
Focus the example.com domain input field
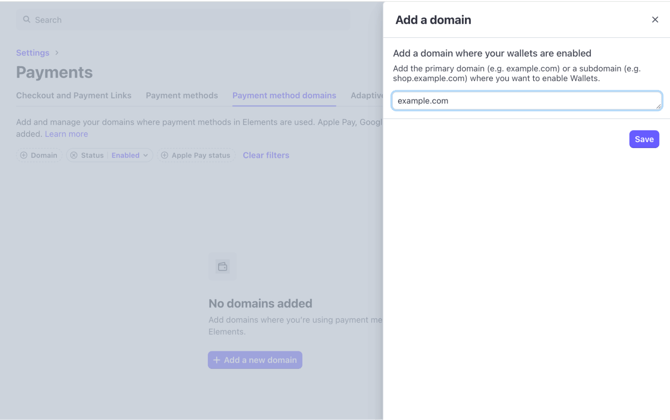[x=527, y=101]
